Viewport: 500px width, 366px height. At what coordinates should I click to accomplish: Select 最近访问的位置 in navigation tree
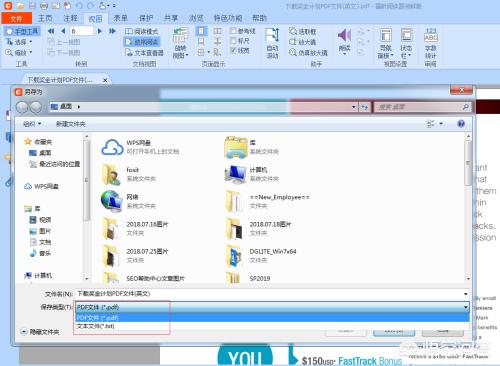(55, 164)
